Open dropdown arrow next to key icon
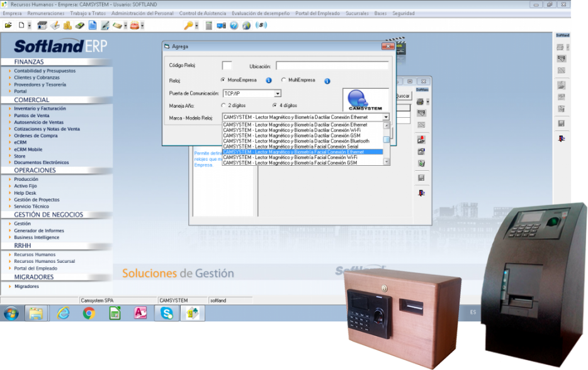The image size is (588, 370). [x=196, y=26]
